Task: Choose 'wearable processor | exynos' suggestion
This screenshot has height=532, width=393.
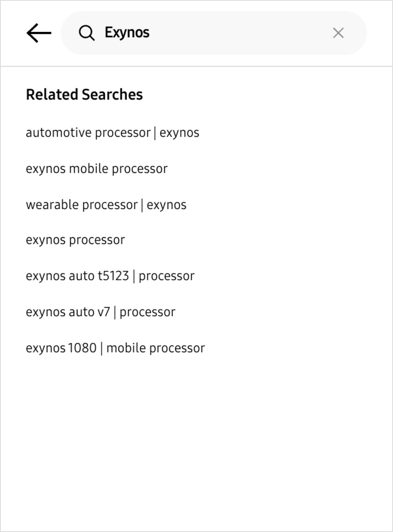Action: (106, 205)
